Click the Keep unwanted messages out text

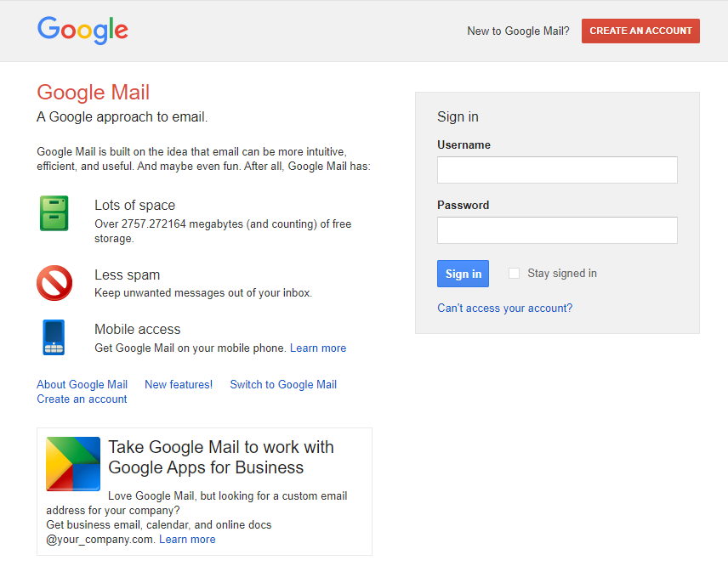[x=203, y=292]
